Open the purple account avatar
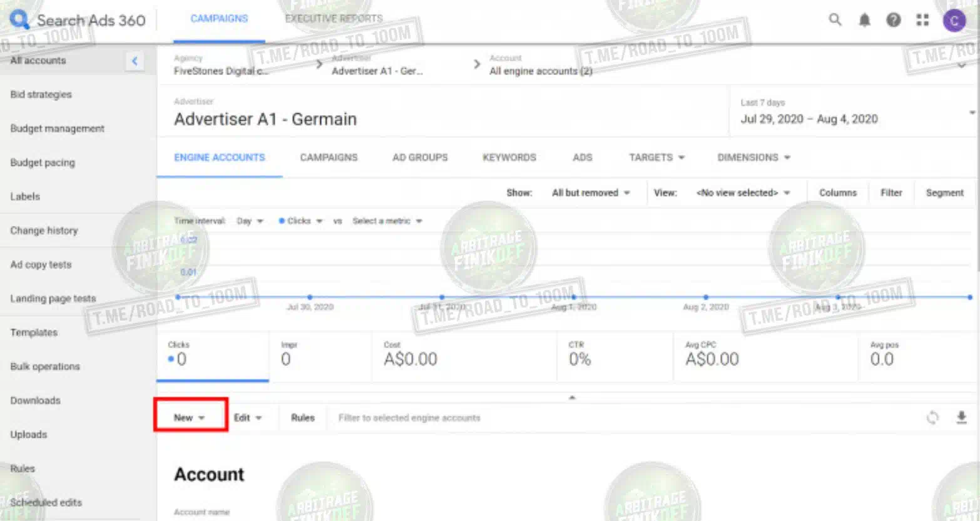The height and width of the screenshot is (521, 980). point(954,21)
